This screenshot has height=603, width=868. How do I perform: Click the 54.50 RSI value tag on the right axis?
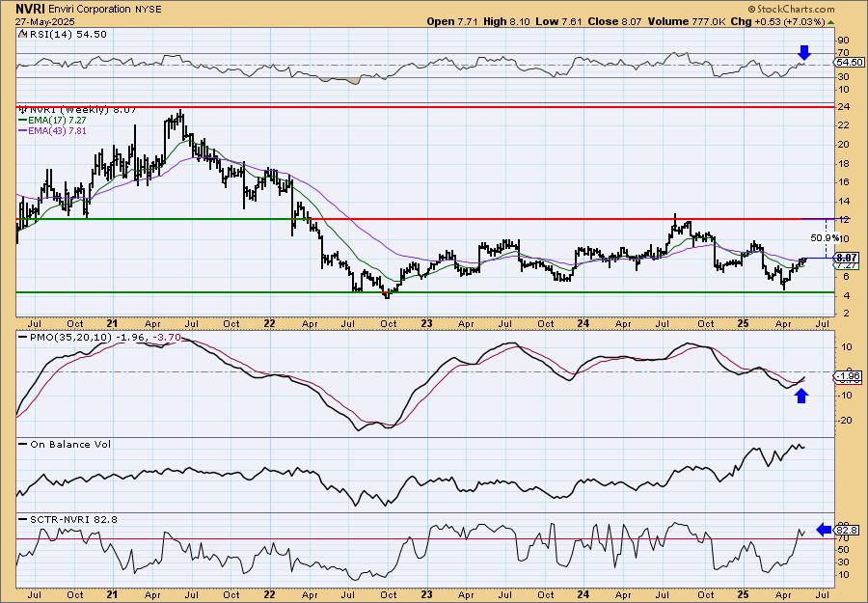click(850, 62)
